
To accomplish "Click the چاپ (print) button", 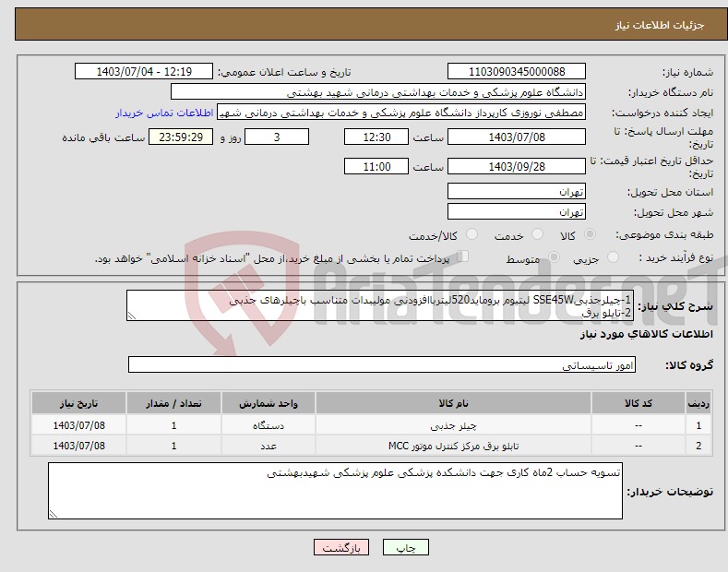I will point(405,548).
